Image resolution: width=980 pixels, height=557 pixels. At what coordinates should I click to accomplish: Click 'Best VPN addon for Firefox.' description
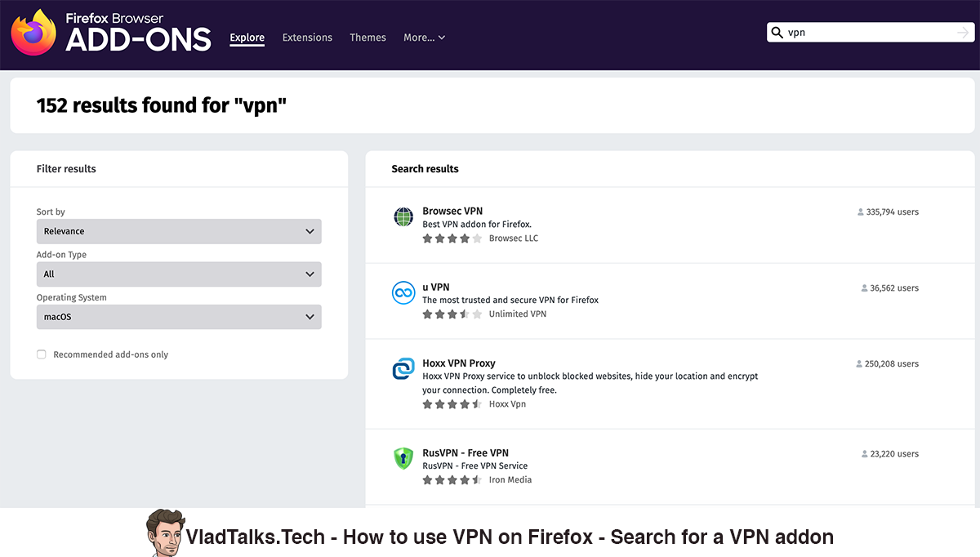pyautogui.click(x=477, y=225)
